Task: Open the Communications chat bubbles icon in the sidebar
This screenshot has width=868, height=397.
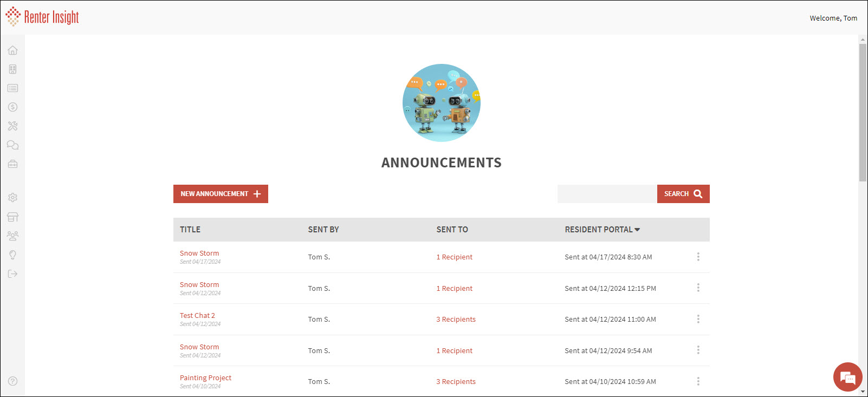Action: click(x=12, y=145)
